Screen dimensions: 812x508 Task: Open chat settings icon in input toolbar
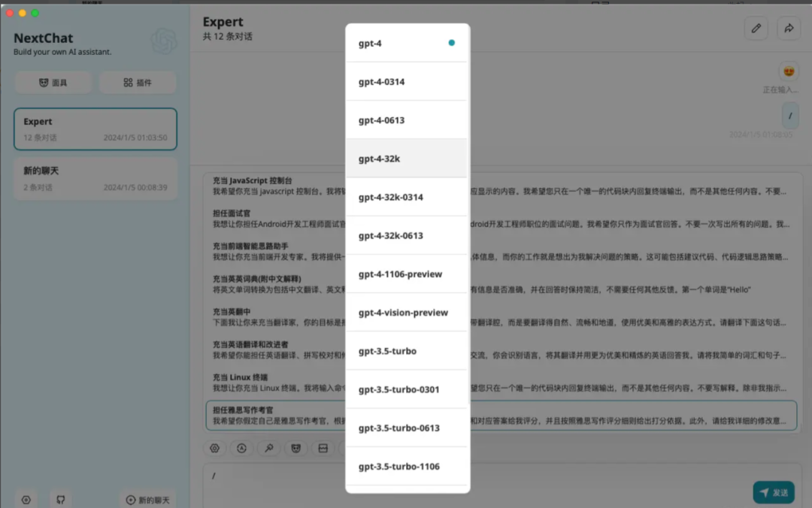[x=214, y=448]
